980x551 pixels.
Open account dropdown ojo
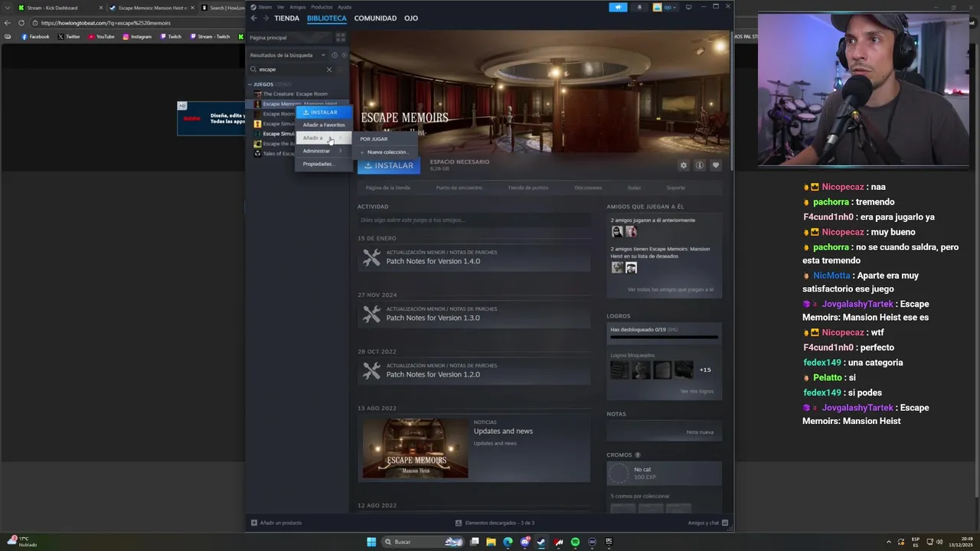click(665, 7)
